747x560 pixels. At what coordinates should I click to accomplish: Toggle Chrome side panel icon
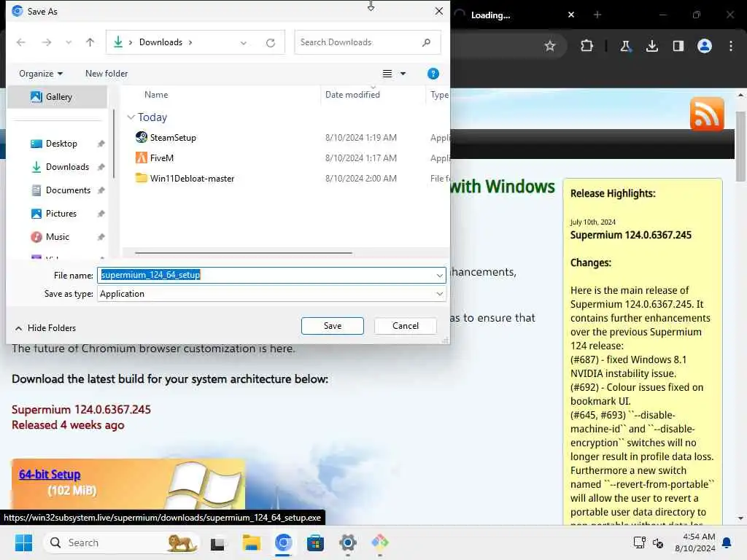tap(678, 46)
